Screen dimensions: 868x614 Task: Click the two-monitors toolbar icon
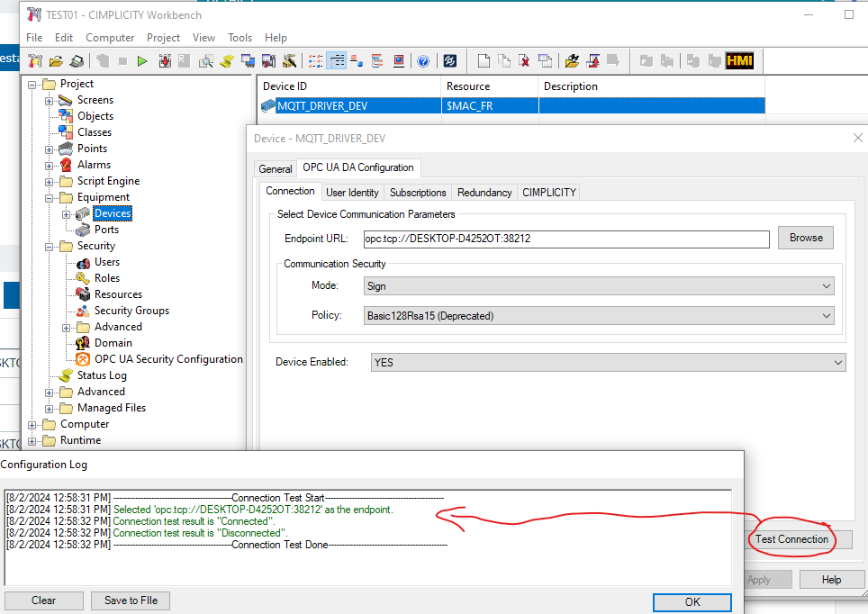click(x=248, y=61)
